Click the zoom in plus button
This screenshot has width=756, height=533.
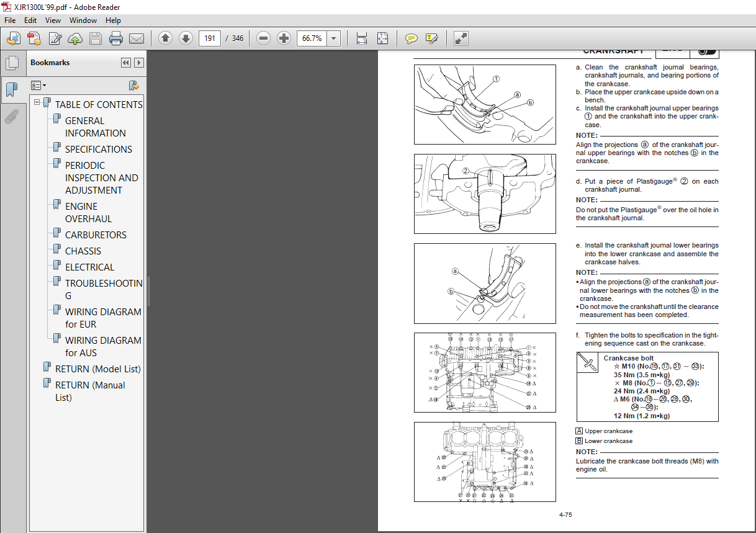coord(284,38)
